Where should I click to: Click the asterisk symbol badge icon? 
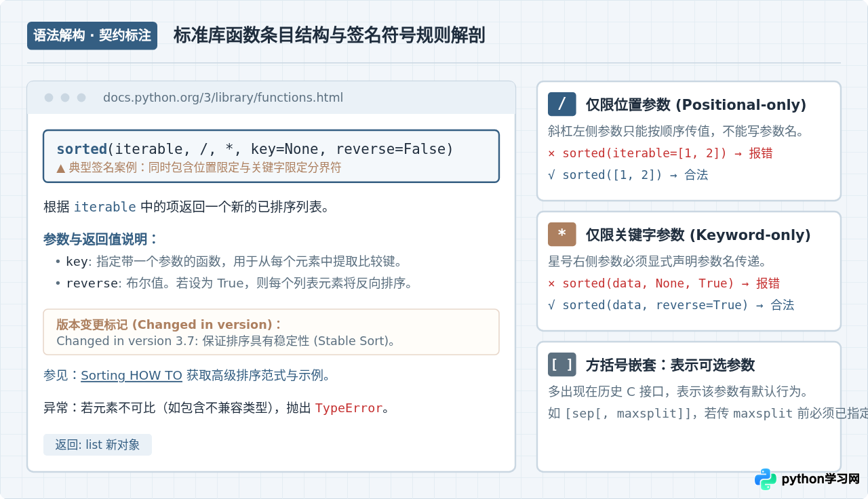click(x=562, y=235)
